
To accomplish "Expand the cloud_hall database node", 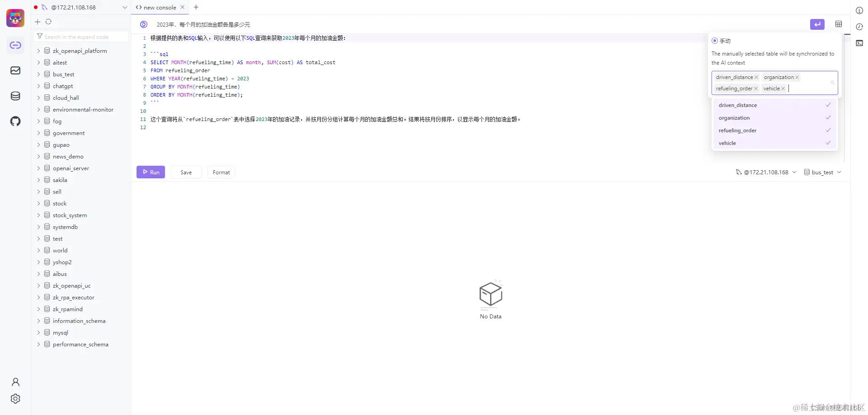I will click(x=38, y=98).
